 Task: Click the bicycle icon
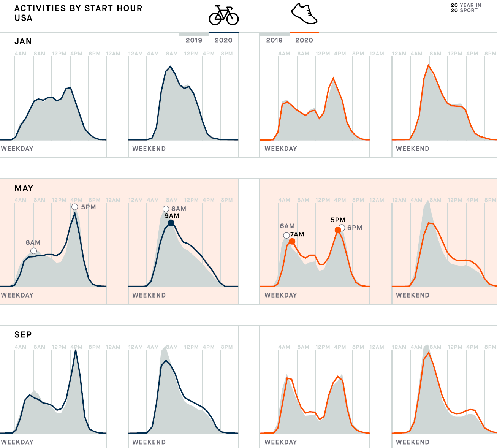224,15
